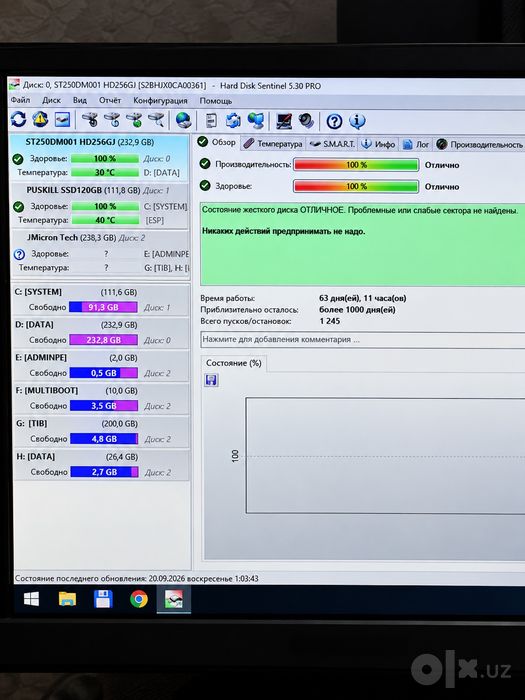Click the globe with disk toolbar icon
The image size is (525, 700).
pyautogui.click(x=183, y=120)
